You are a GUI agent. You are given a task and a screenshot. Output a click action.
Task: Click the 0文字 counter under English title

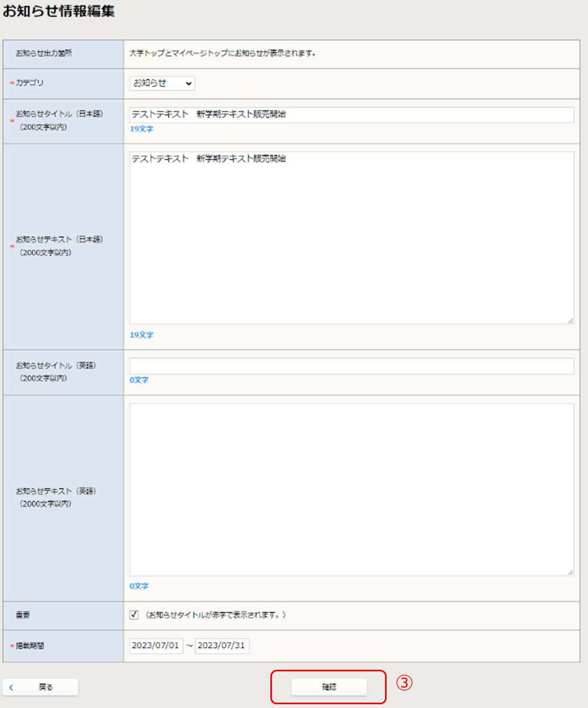click(139, 380)
